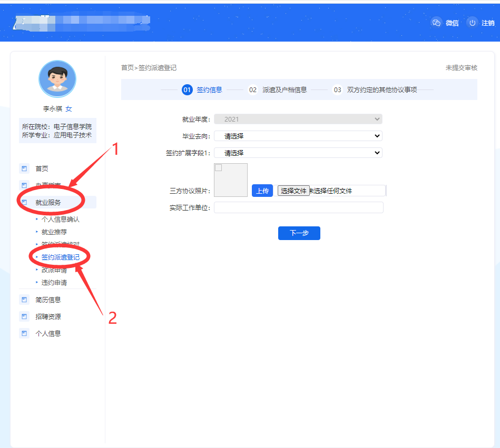The image size is (500, 448).
Task: Click the 首页 sidebar icon
Action: click(24, 168)
